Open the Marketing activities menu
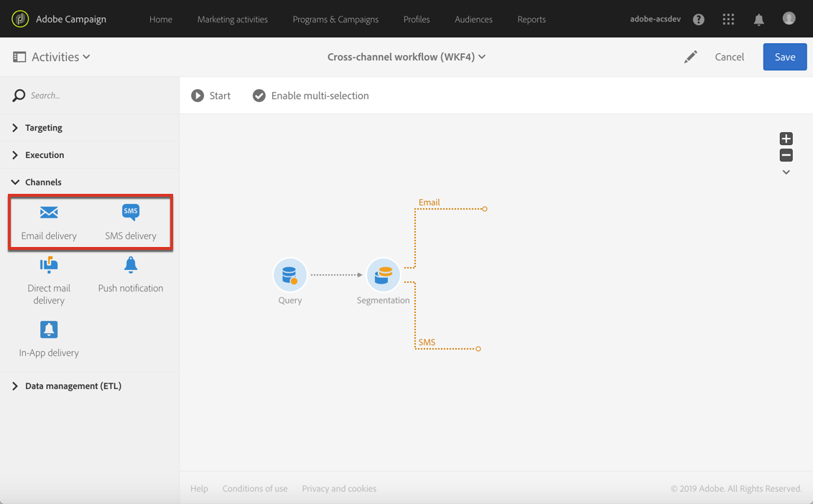Image resolution: width=813 pixels, height=504 pixels. pos(232,19)
